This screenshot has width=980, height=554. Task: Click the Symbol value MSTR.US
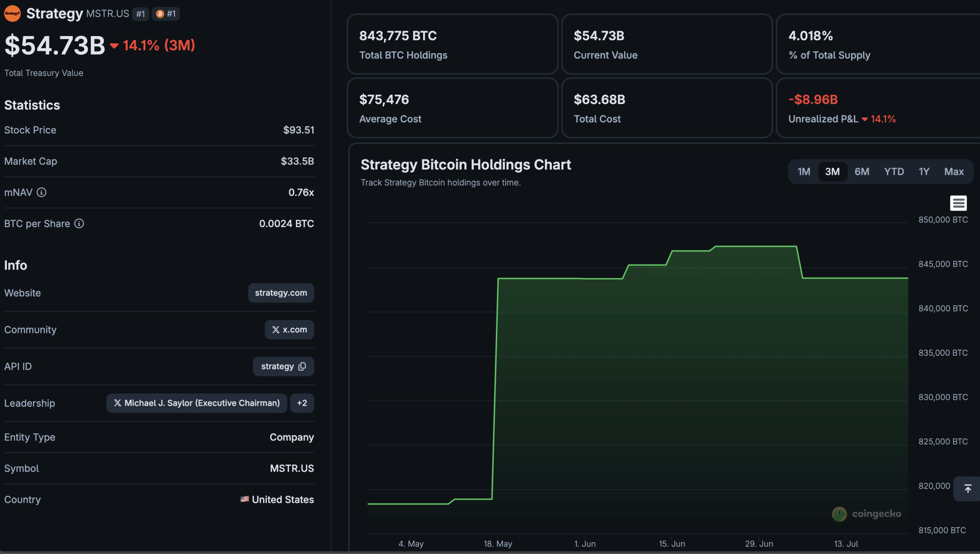292,468
